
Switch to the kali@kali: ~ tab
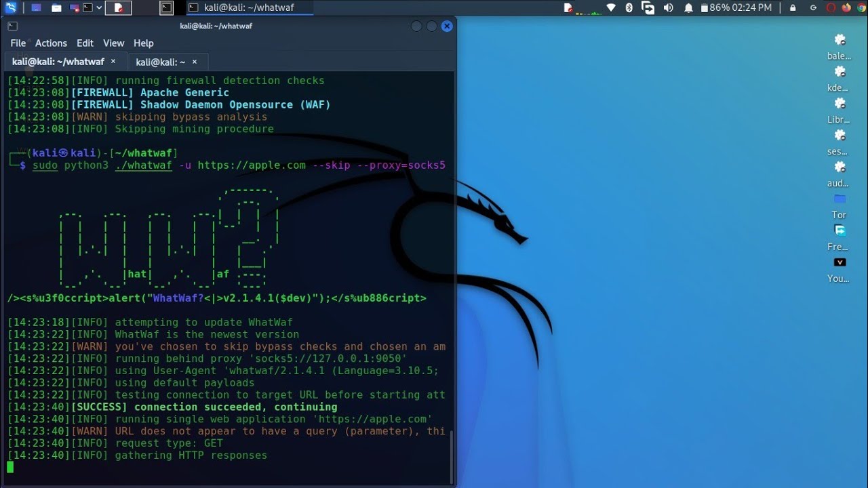167,62
